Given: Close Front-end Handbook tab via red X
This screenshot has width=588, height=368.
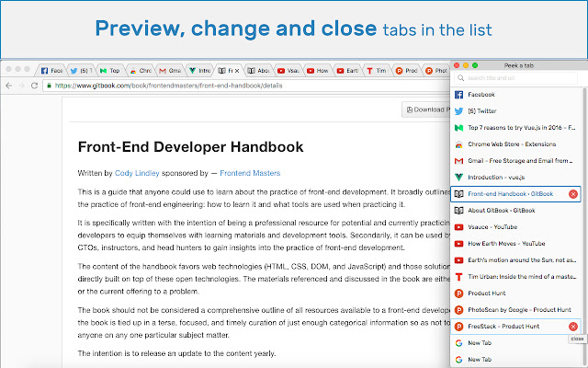Looking at the screenshot, I should coord(573,194).
